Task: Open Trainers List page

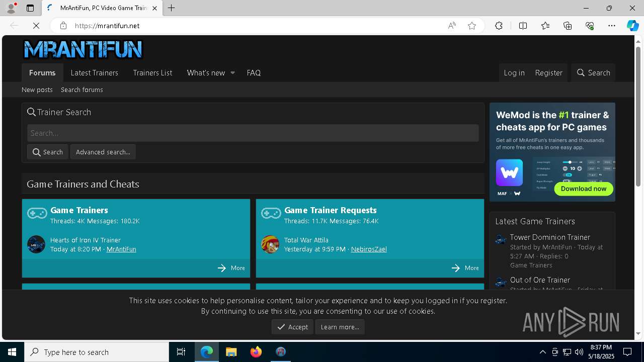Action: (x=152, y=72)
